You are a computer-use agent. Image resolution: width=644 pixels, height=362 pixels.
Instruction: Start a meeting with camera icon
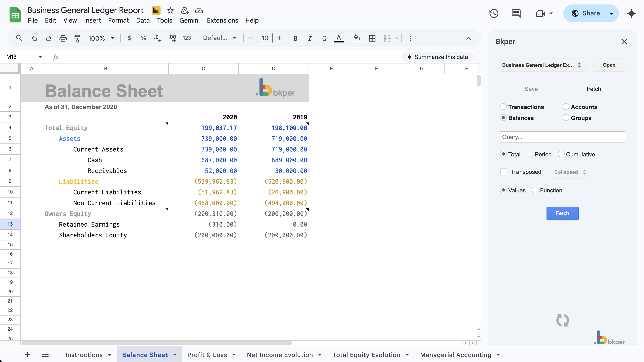(540, 13)
